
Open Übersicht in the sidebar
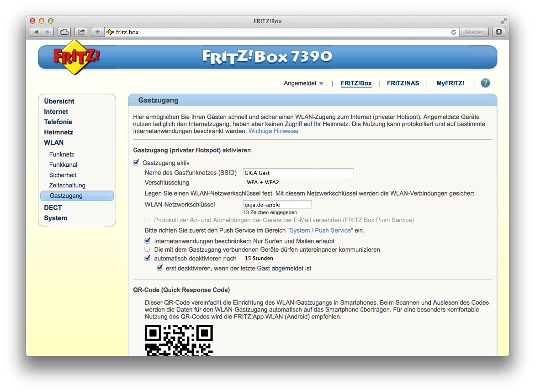[x=59, y=101]
